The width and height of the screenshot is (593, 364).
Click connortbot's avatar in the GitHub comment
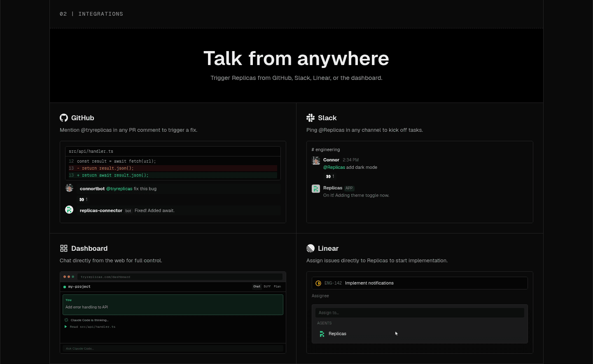click(x=69, y=188)
